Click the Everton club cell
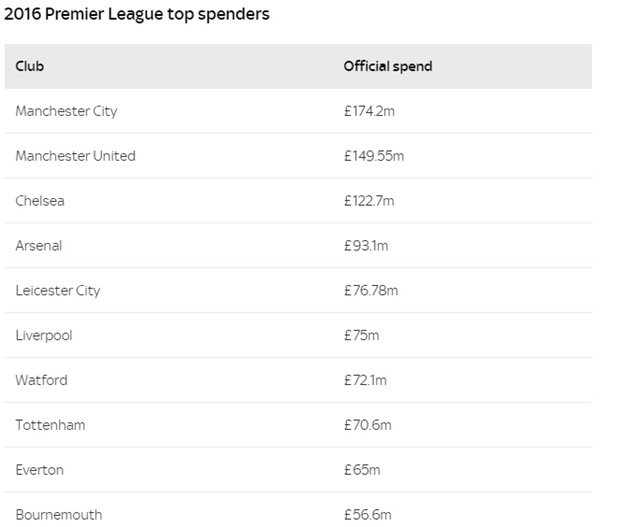 [39, 470]
